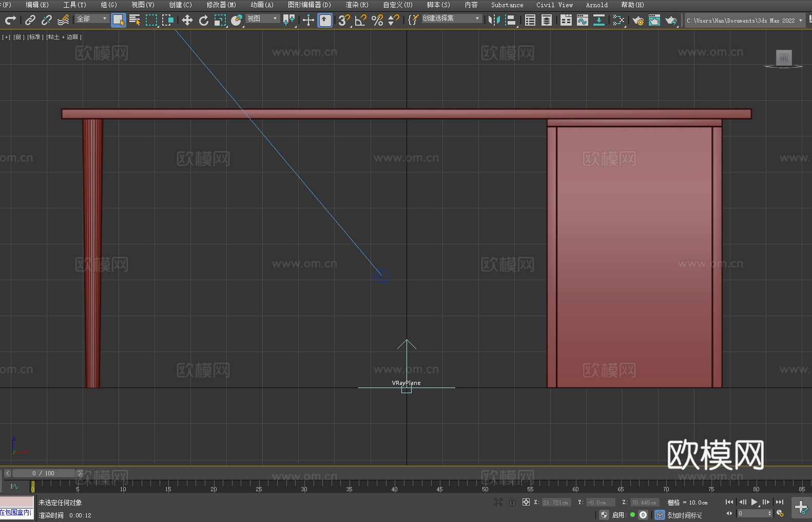Open the 渲染(R) menu

click(357, 5)
